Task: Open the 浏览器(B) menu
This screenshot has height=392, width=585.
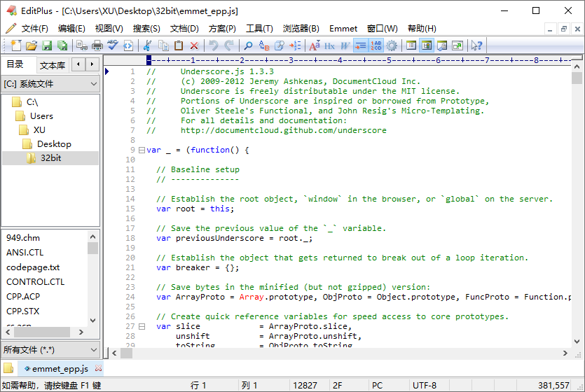Action: [301, 28]
